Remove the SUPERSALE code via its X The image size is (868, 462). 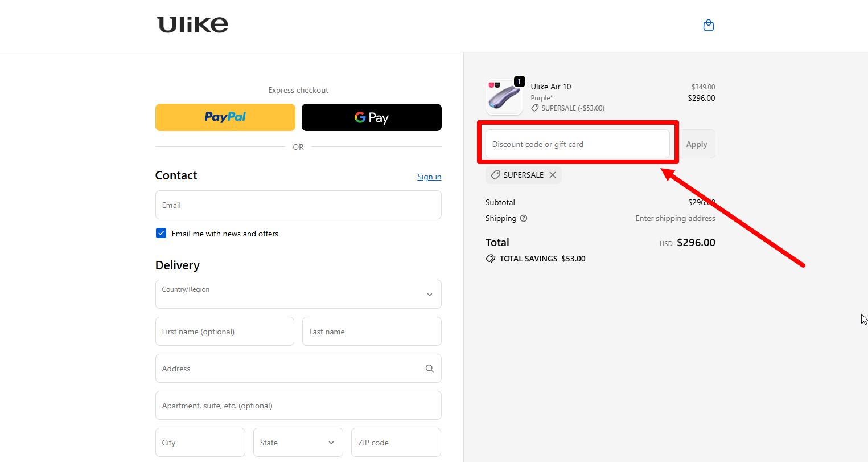click(552, 175)
